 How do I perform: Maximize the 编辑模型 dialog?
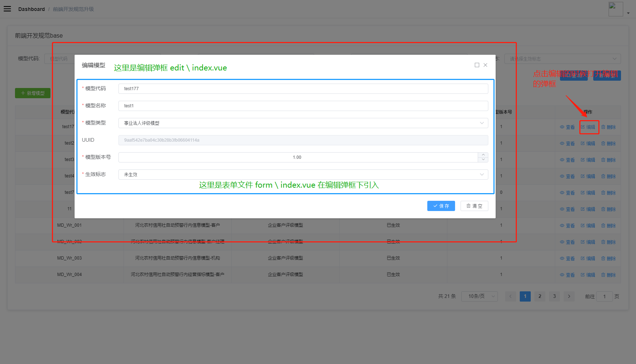point(477,65)
